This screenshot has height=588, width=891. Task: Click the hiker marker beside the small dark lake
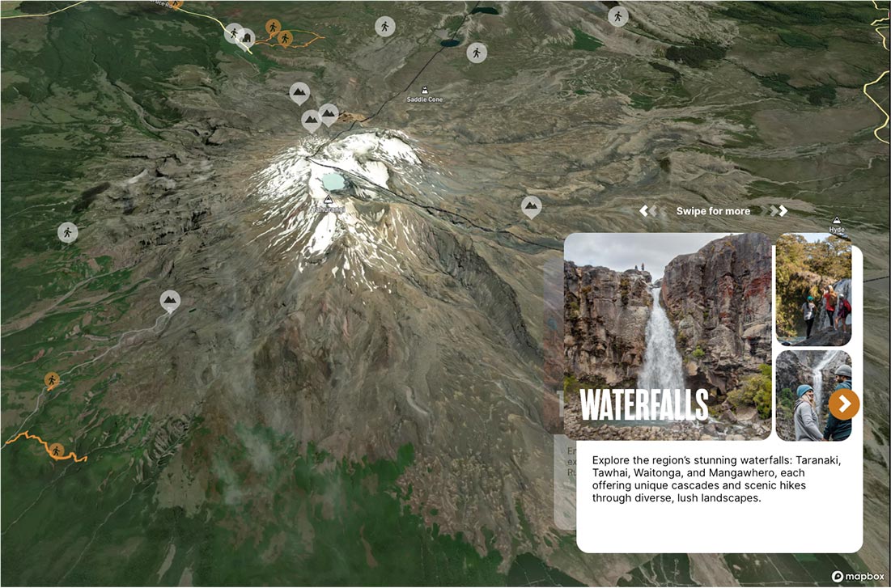click(x=477, y=53)
